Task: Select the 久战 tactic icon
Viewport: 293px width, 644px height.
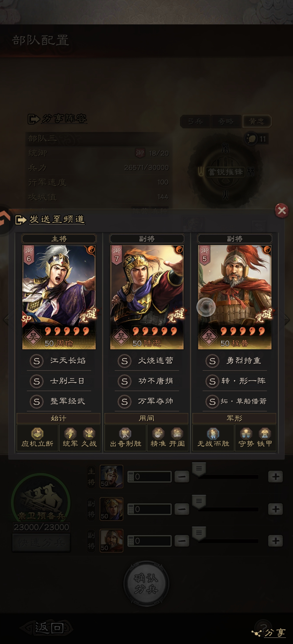Action: tap(89, 434)
